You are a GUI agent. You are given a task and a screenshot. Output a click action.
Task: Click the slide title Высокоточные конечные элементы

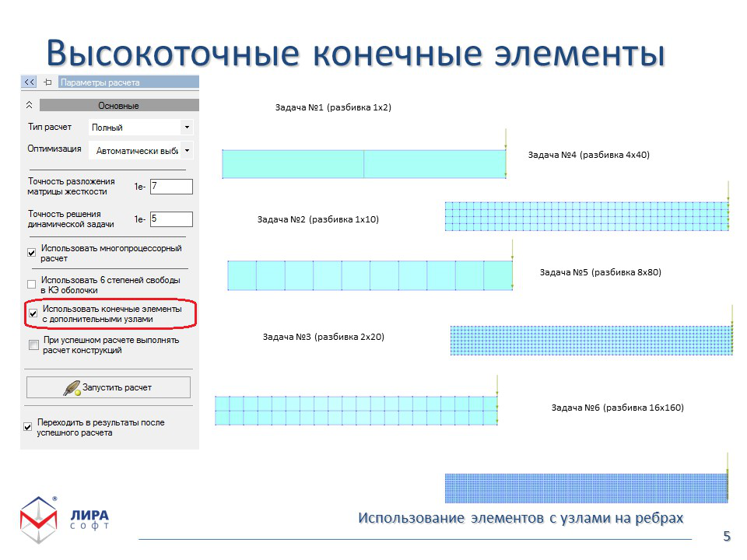click(x=356, y=52)
